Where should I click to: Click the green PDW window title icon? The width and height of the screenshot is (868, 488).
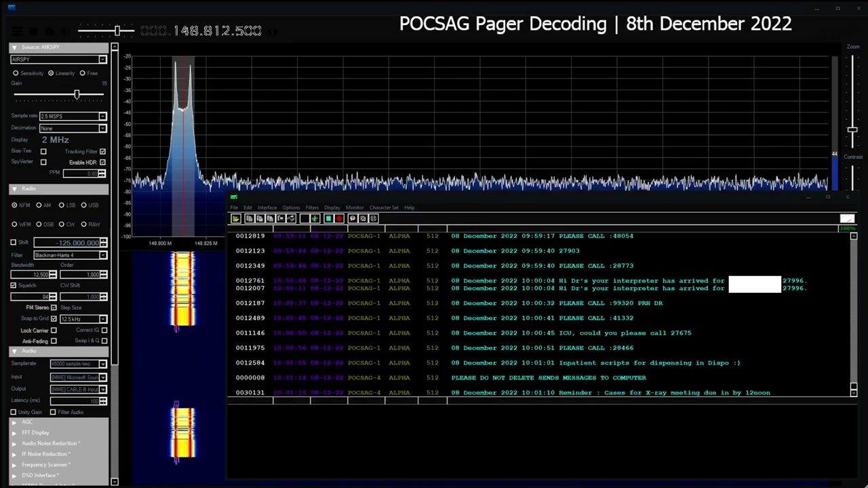tap(233, 197)
